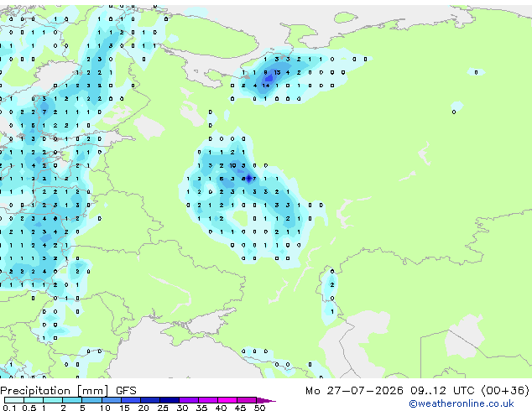Click the "13" precipitation value on map

pos(277,72)
